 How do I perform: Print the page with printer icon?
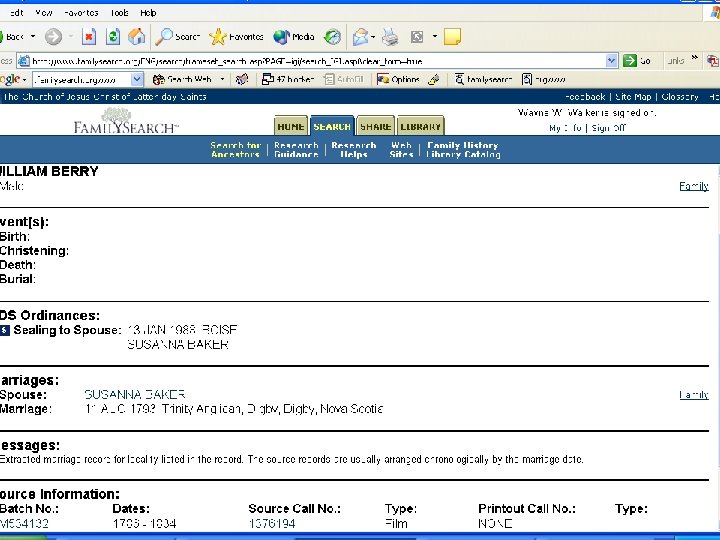click(x=390, y=37)
